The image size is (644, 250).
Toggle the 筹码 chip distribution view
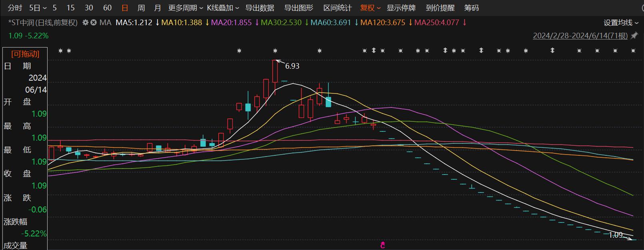[471, 8]
